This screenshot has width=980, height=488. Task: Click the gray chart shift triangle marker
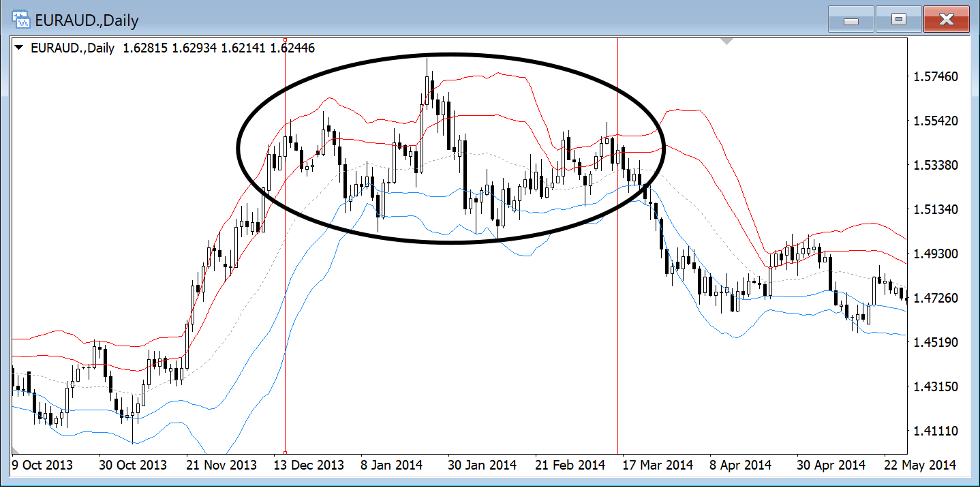click(727, 42)
